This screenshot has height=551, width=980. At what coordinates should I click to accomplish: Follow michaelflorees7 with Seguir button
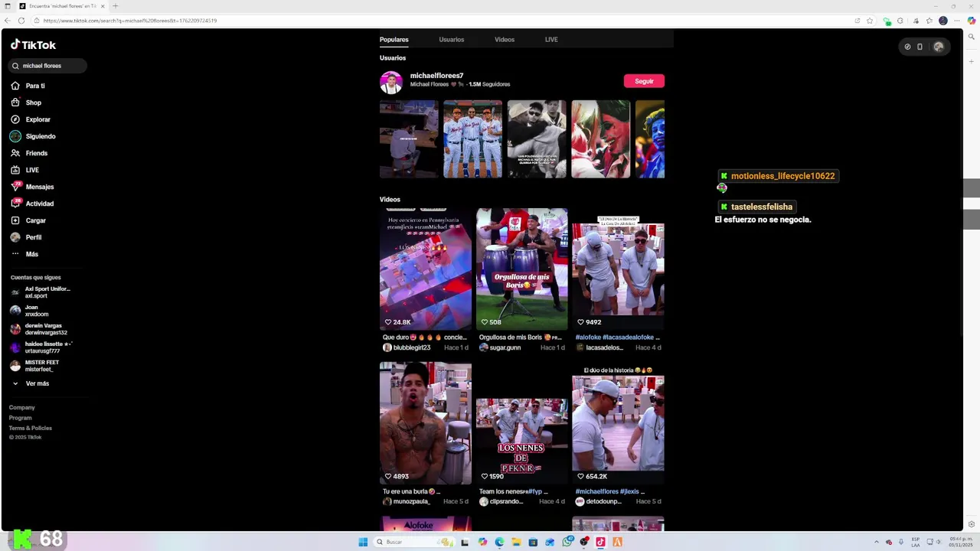[644, 81]
